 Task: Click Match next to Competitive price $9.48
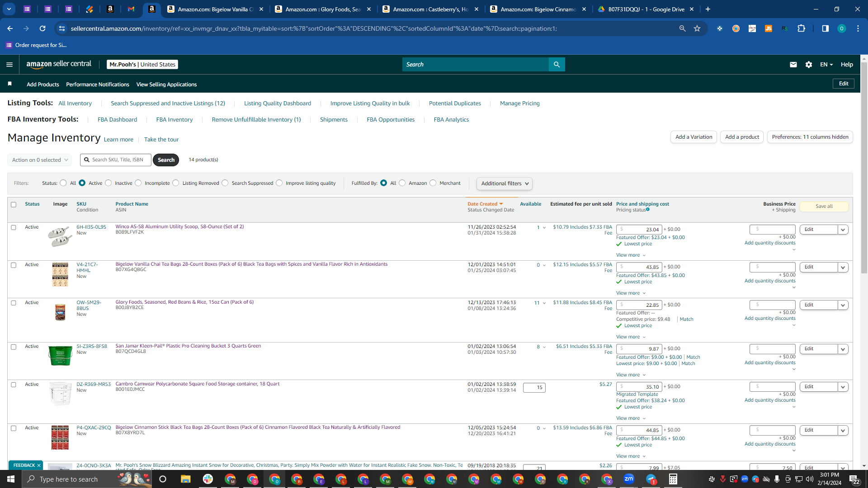pyautogui.click(x=686, y=319)
